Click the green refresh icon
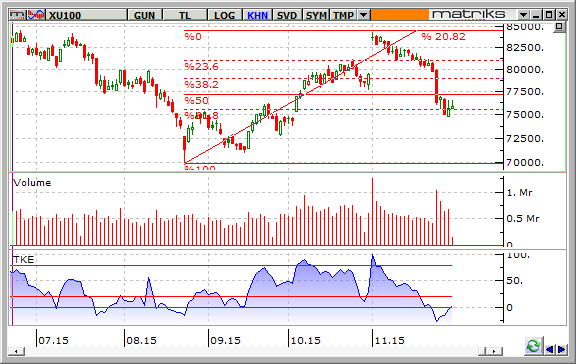The width and height of the screenshot is (576, 364). pyautogui.click(x=533, y=346)
